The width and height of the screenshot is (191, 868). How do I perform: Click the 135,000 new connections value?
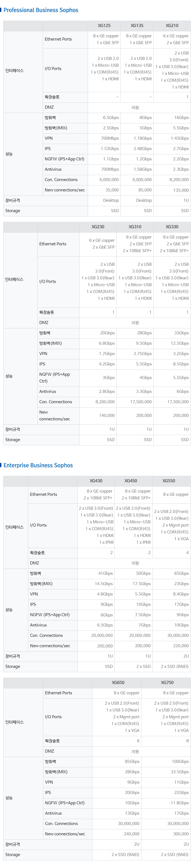pyautogui.click(x=181, y=190)
